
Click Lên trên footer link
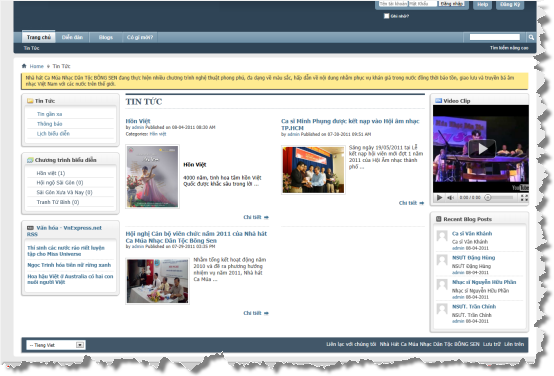(514, 344)
